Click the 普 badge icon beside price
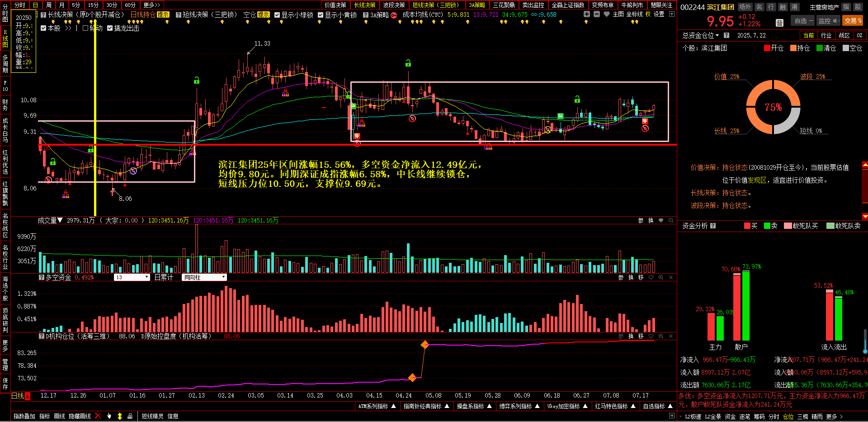 click(779, 23)
